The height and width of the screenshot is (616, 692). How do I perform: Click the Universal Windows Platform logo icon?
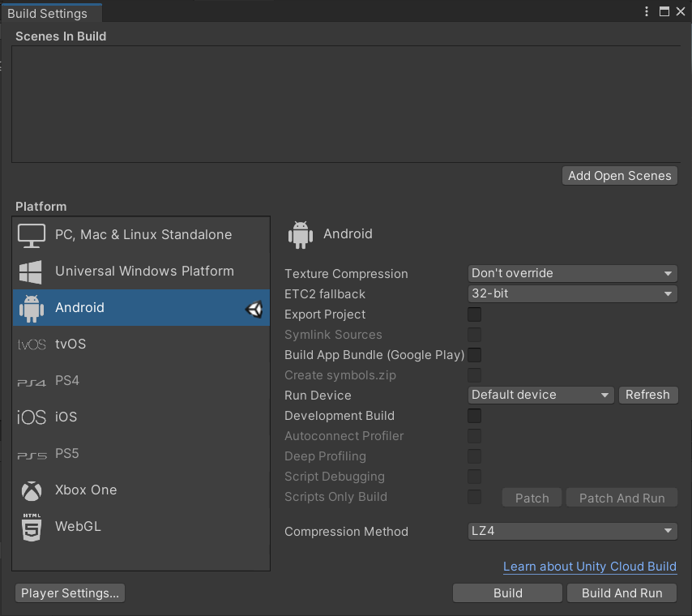coord(31,272)
